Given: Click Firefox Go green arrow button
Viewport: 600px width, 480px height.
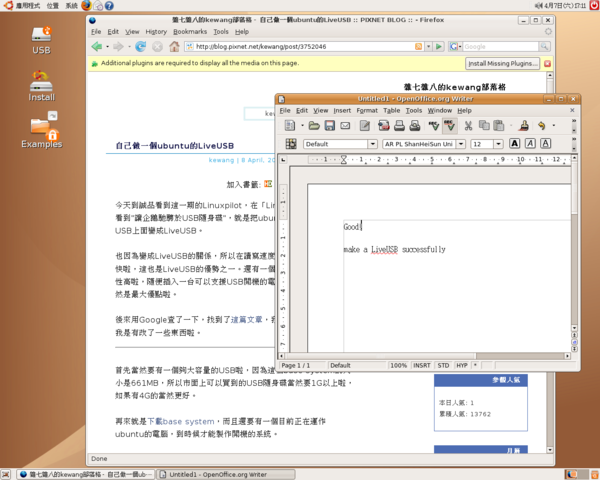Looking at the screenshot, I should pos(439,47).
